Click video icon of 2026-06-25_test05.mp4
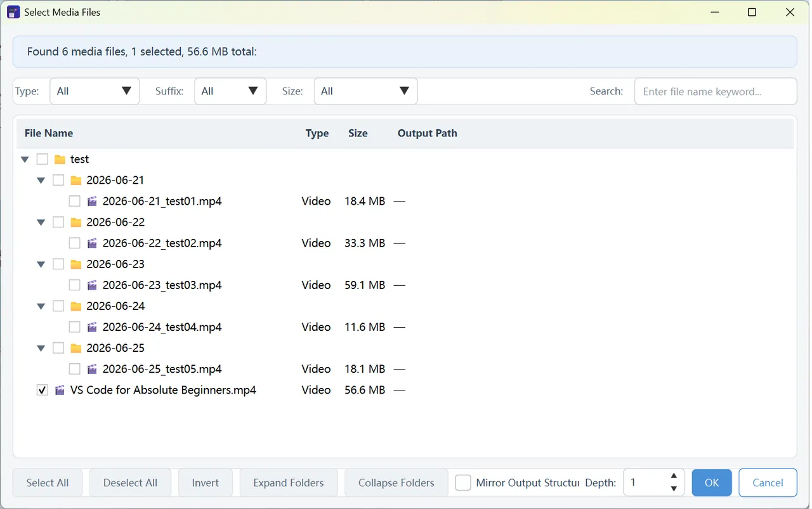Viewport: 812px width, 509px height. pos(92,369)
